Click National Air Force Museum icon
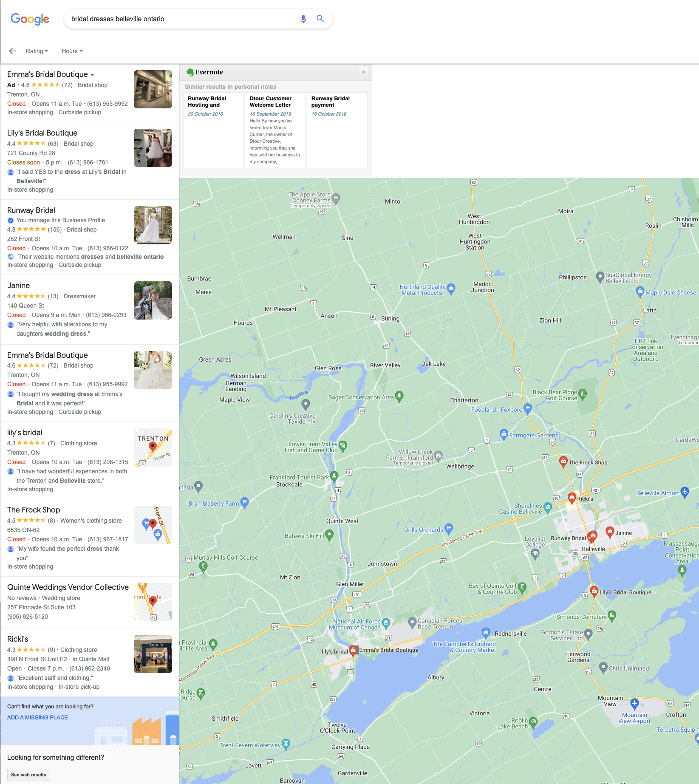 (x=386, y=623)
